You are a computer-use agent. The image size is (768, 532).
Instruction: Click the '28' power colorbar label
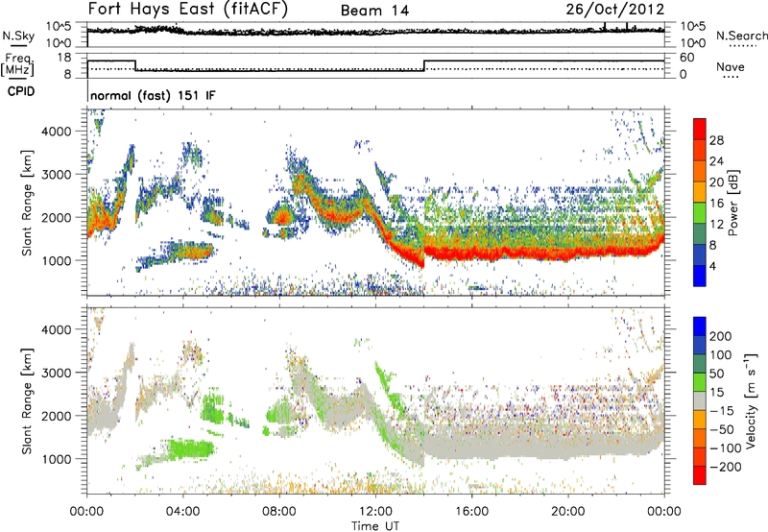click(x=716, y=140)
